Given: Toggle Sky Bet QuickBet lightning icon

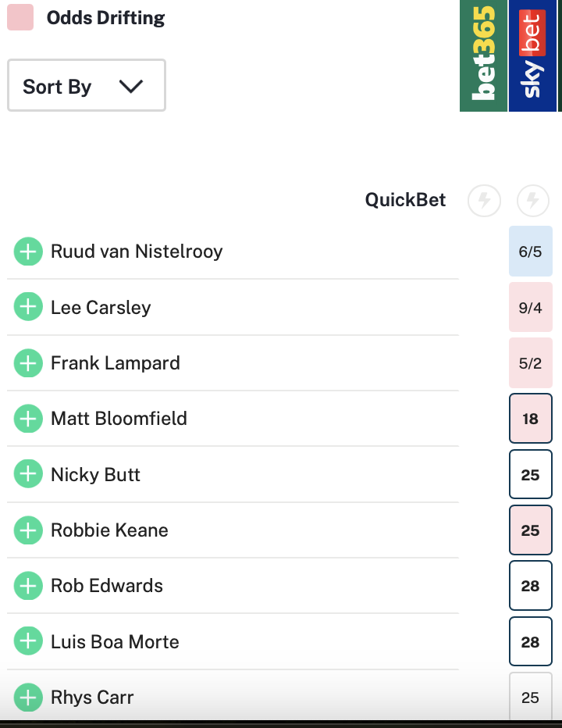Looking at the screenshot, I should (x=533, y=201).
